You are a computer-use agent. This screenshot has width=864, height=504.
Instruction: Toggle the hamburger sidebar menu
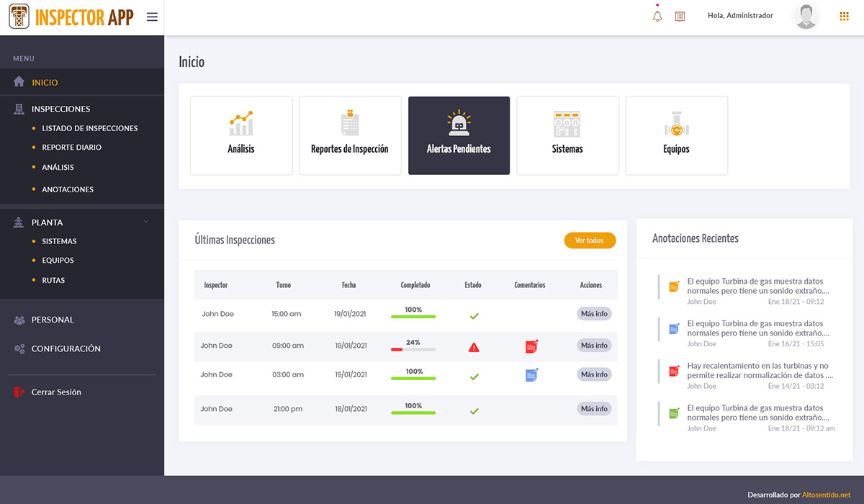tap(152, 17)
